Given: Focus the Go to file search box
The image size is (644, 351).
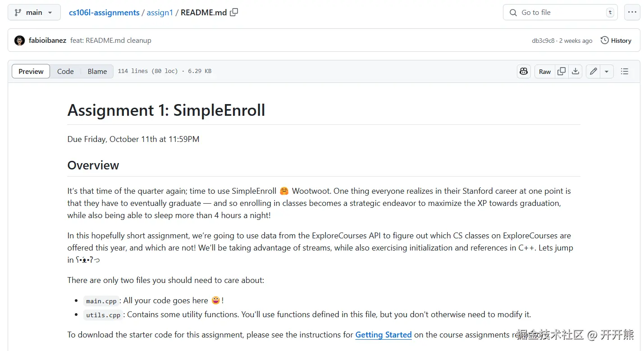Looking at the screenshot, I should (x=559, y=13).
